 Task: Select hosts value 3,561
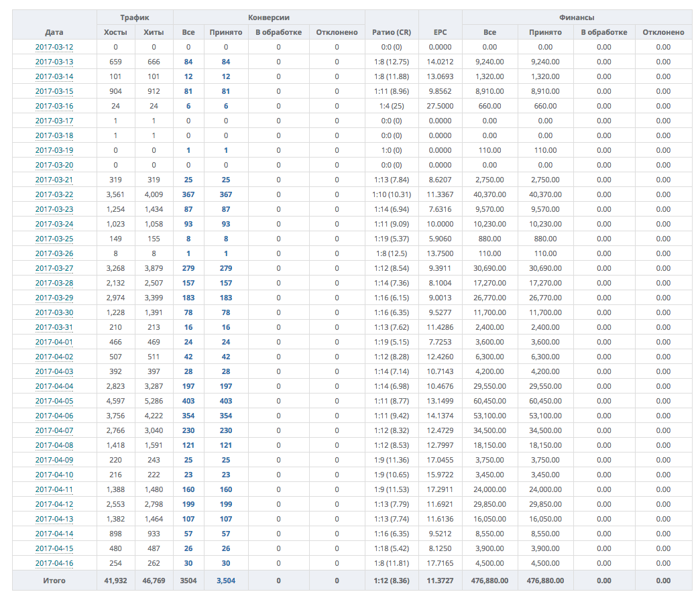click(x=115, y=194)
